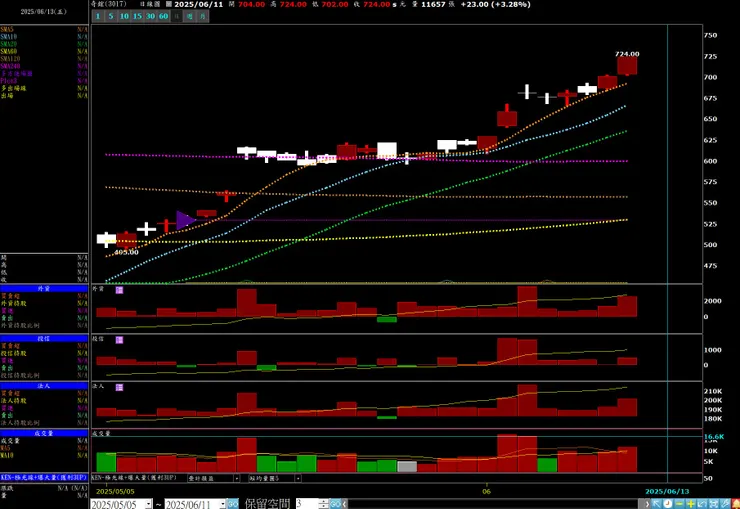Click the pencil drawing tool icon
Screen dimensions: 740x509
pyautogui.click(x=725, y=504)
